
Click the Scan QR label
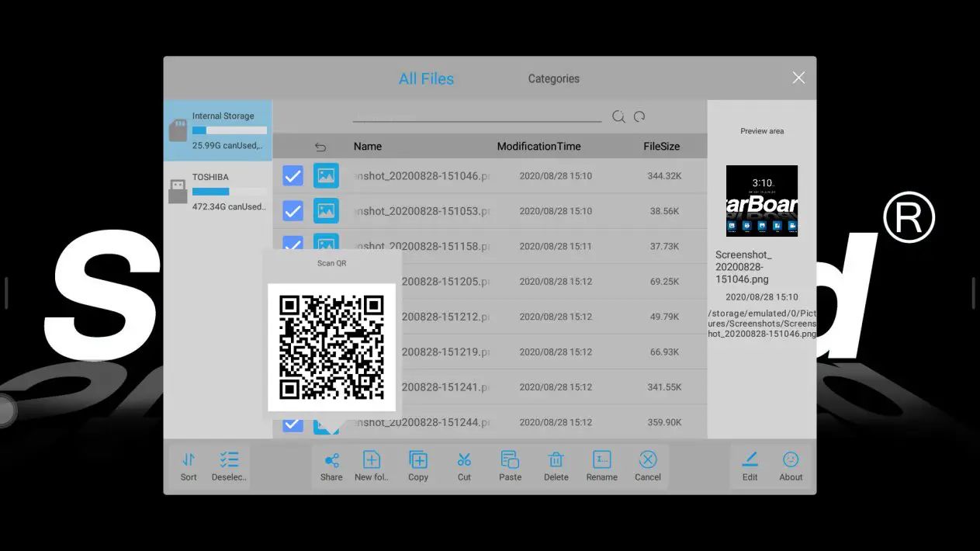pos(331,264)
